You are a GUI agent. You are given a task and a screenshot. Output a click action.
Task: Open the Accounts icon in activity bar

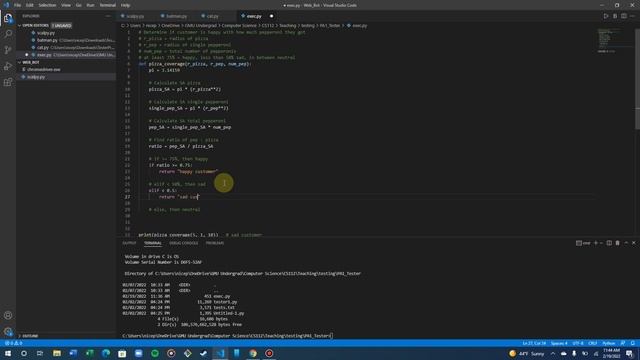pos(8,315)
